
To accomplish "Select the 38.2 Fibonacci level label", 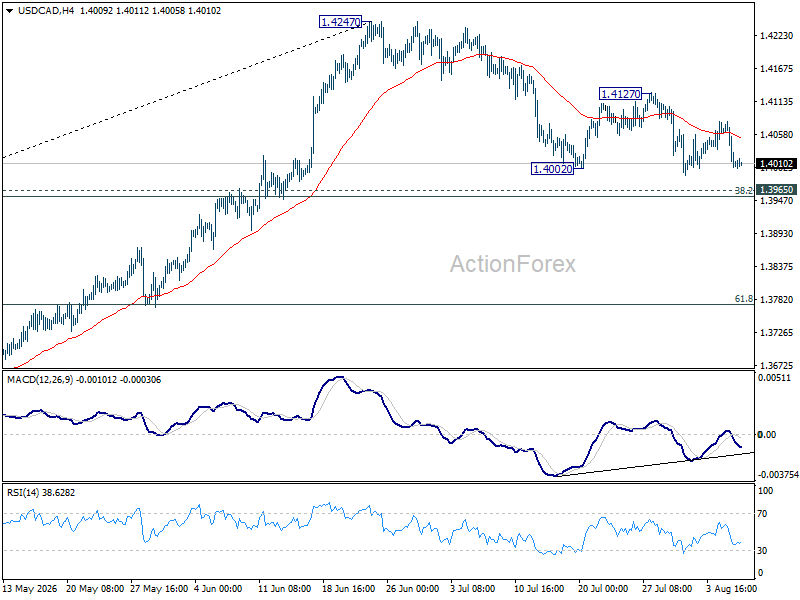I will [743, 190].
